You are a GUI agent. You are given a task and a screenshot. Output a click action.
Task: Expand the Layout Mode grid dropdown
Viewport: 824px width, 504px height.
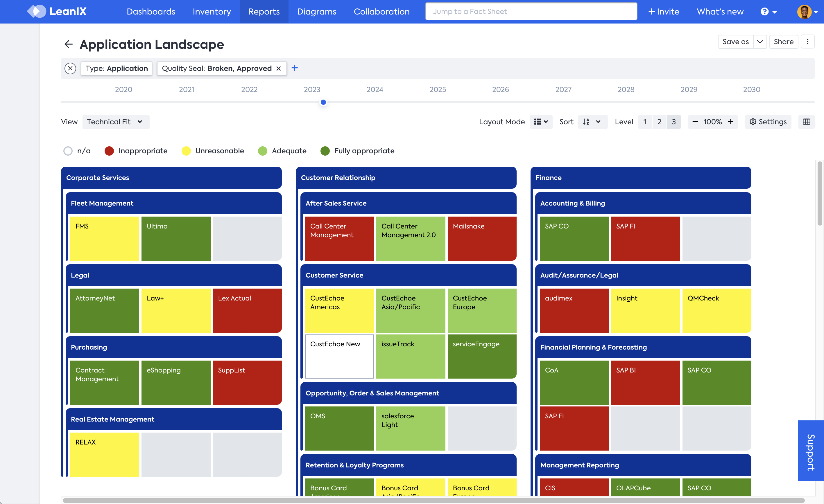coord(541,122)
